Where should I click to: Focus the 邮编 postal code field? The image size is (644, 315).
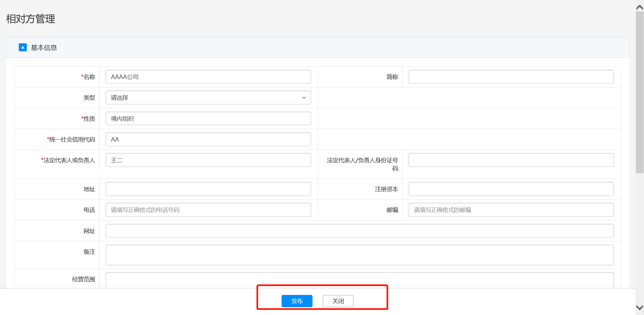pos(511,210)
